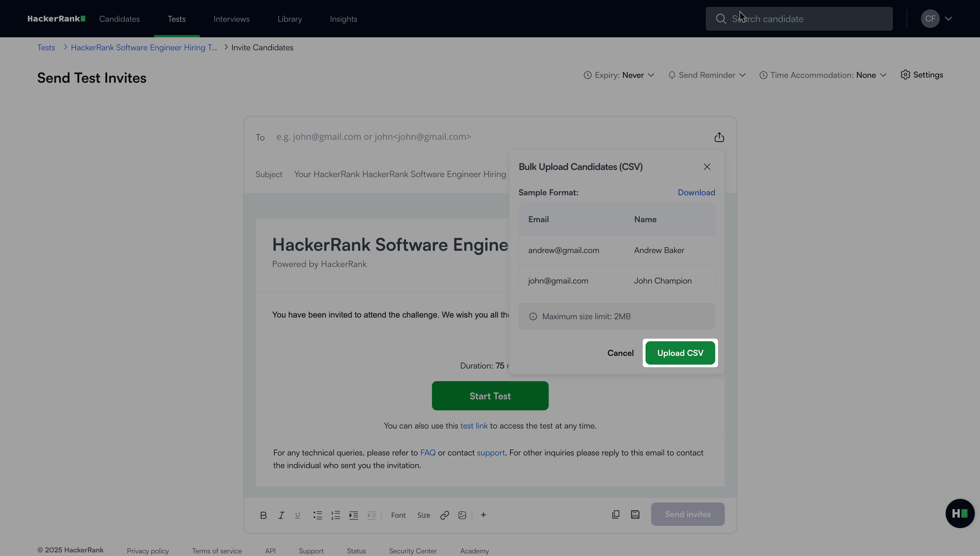
Task: Insert a bulleted list
Action: click(317, 515)
